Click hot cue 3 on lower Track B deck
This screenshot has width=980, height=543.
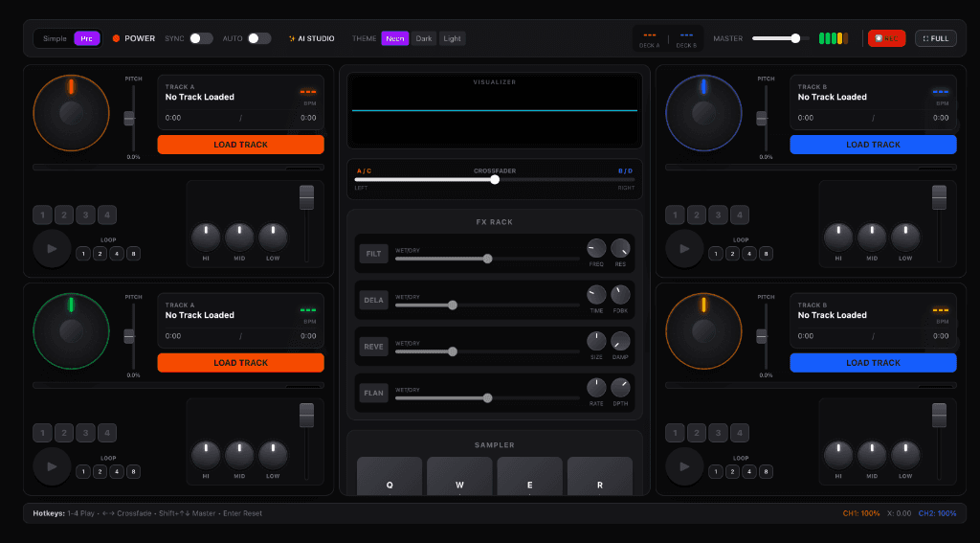tap(718, 433)
